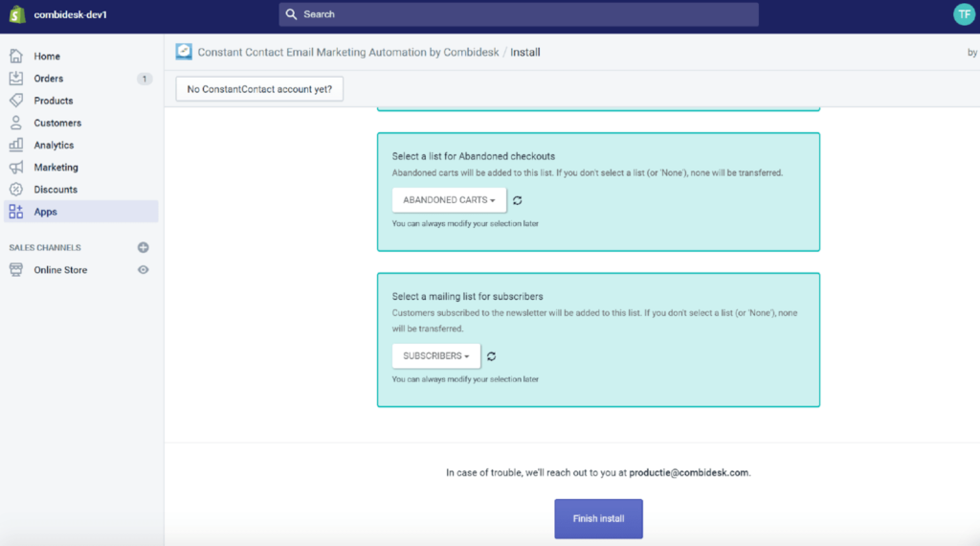980x546 pixels.
Task: Refresh the Subscribers list icon
Action: point(491,356)
